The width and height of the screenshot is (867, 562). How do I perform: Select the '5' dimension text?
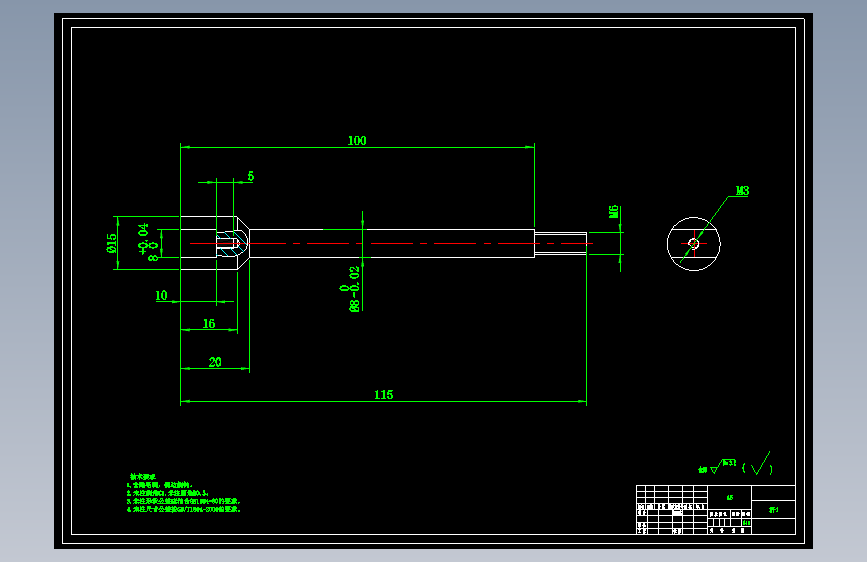(x=250, y=176)
